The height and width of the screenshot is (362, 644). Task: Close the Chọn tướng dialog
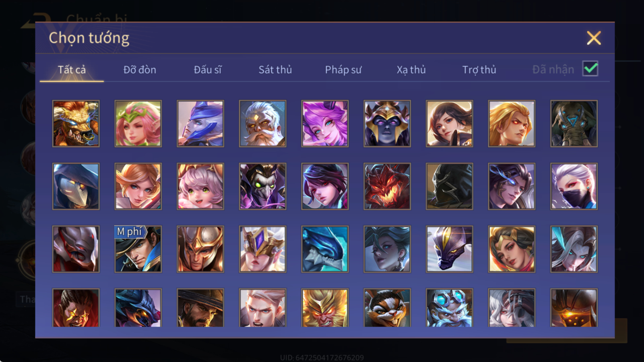click(x=594, y=38)
